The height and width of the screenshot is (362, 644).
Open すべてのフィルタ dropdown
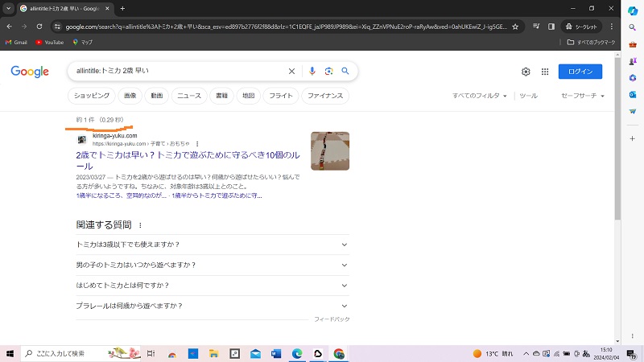coord(479,96)
